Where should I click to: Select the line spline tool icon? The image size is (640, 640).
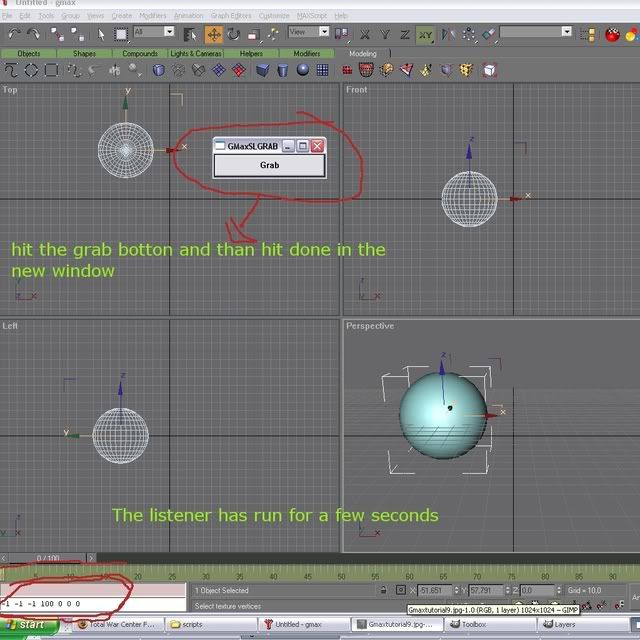pyautogui.click(x=11, y=70)
